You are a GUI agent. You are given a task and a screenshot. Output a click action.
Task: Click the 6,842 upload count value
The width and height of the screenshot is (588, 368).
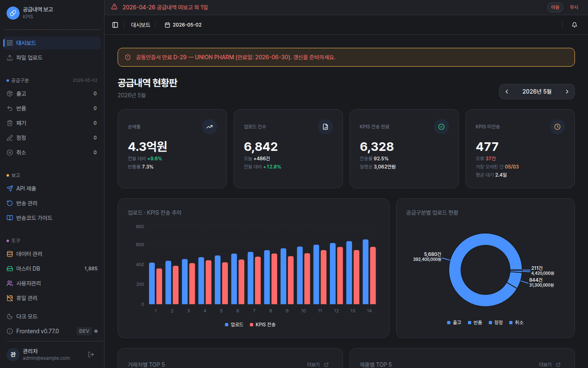(x=261, y=146)
